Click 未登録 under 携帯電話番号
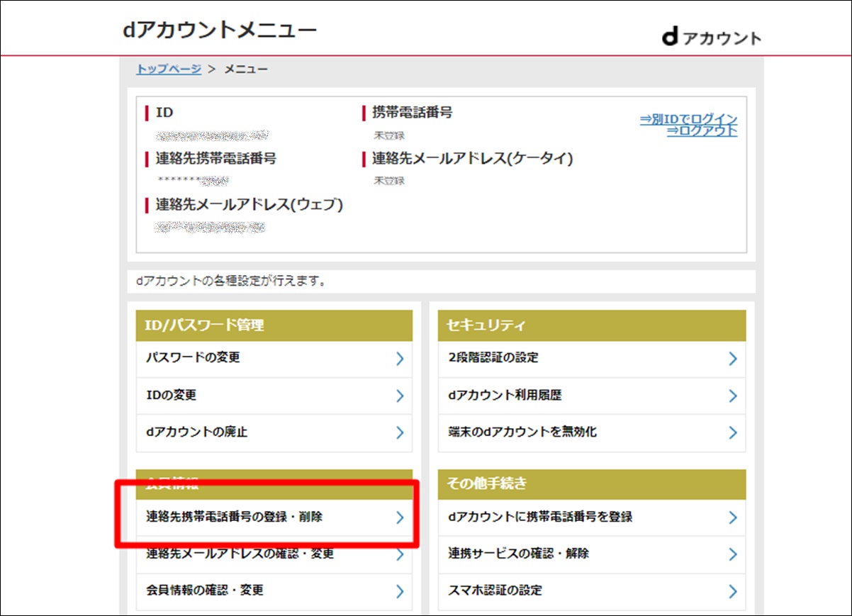This screenshot has height=616, width=852. point(389,135)
